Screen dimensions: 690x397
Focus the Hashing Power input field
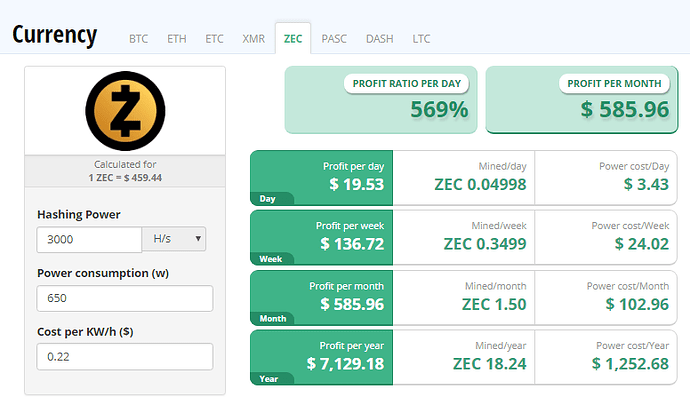[x=89, y=239]
